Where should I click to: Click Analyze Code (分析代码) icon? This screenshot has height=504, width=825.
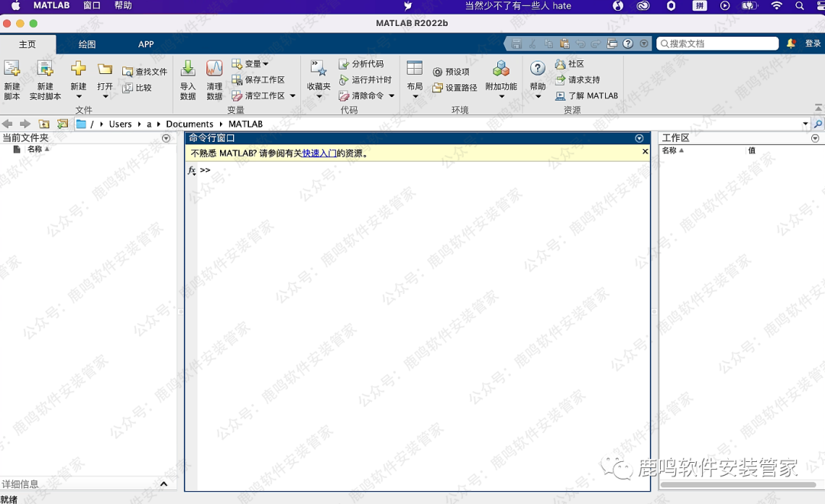(x=344, y=64)
